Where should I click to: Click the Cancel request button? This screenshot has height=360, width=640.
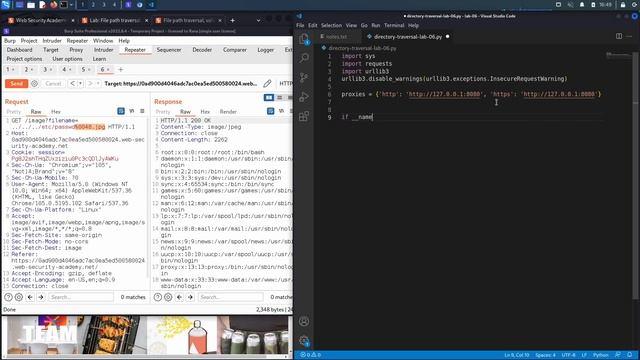53,84
